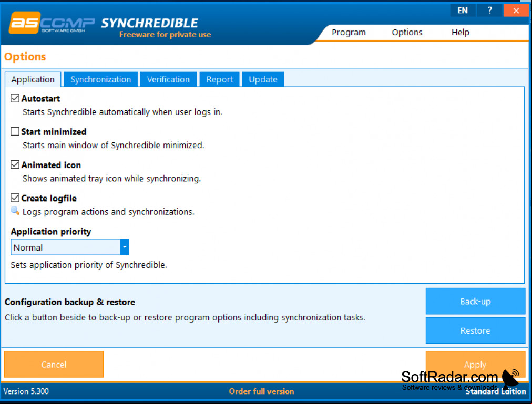This screenshot has width=532, height=404.
Task: Toggle the Create logfile checkbox
Action: [x=15, y=198]
